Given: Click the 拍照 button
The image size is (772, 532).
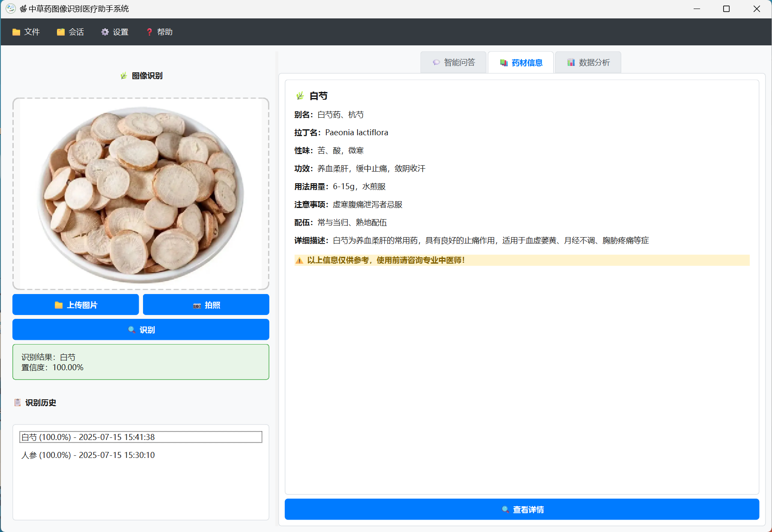Looking at the screenshot, I should tap(206, 305).
